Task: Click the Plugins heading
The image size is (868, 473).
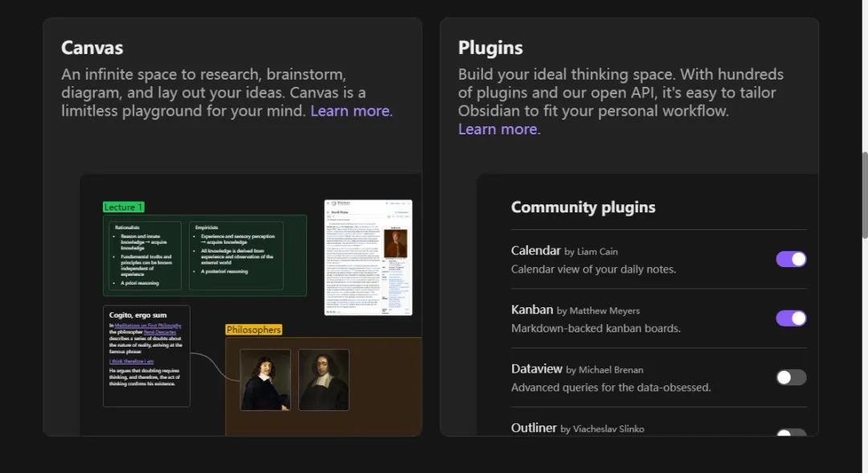Action: (x=490, y=47)
